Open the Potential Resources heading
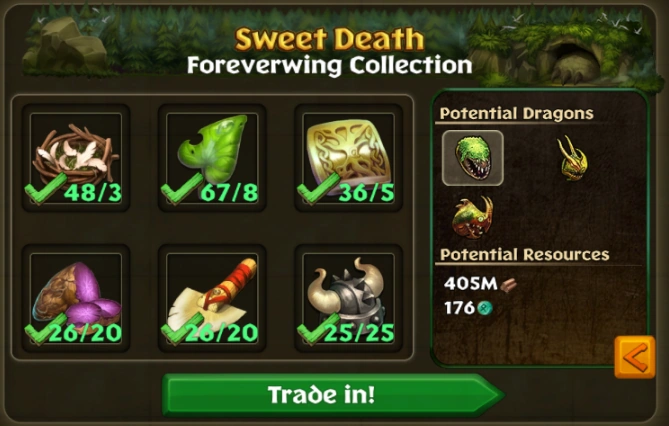Viewport: 669px width, 426px height. tap(524, 254)
